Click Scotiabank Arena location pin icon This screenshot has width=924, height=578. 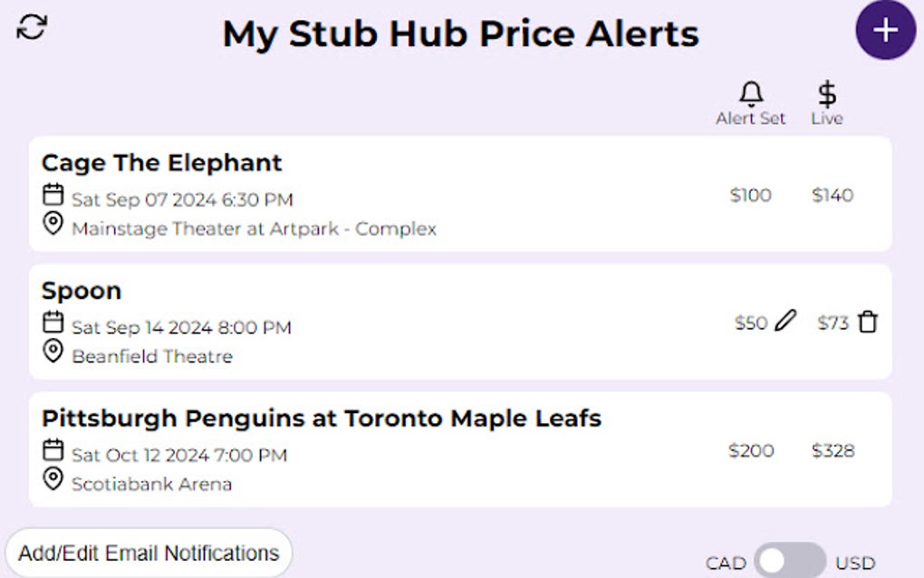coord(53,479)
